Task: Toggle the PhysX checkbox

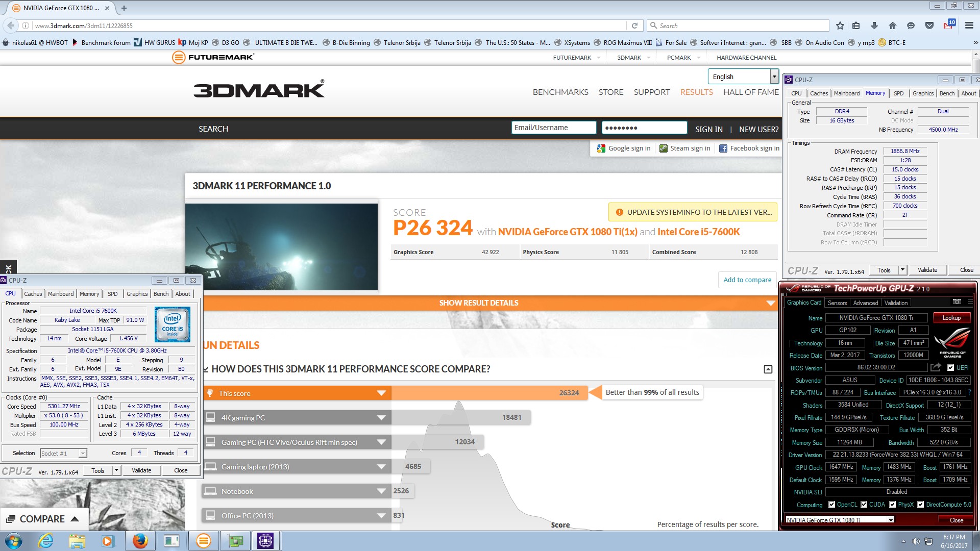Action: click(x=892, y=505)
